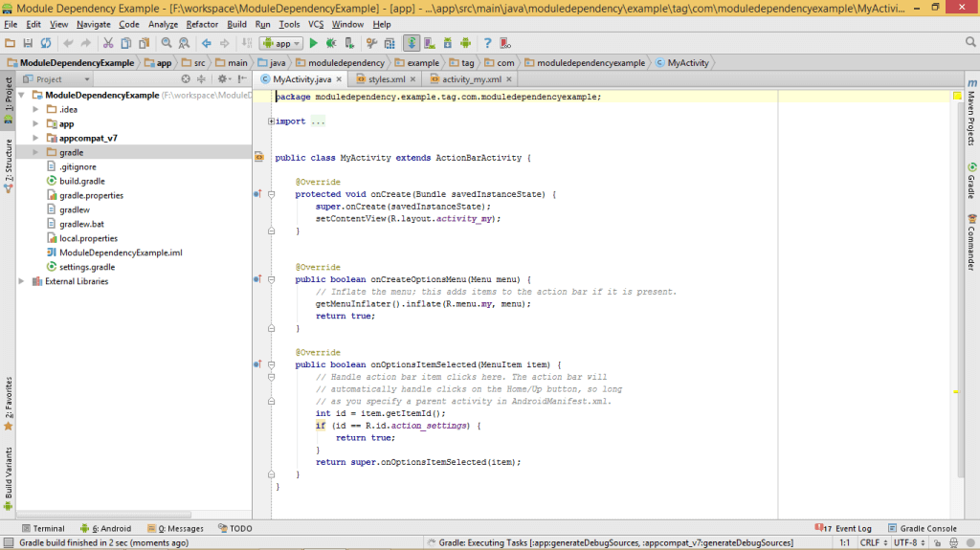The width and height of the screenshot is (980, 550).
Task: Open the TODO tool window
Action: (235, 528)
